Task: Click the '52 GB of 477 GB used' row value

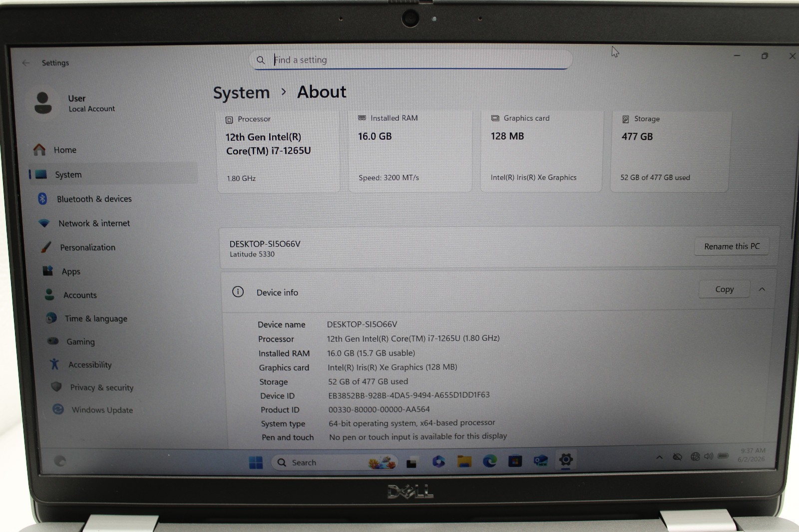Action: tap(368, 381)
